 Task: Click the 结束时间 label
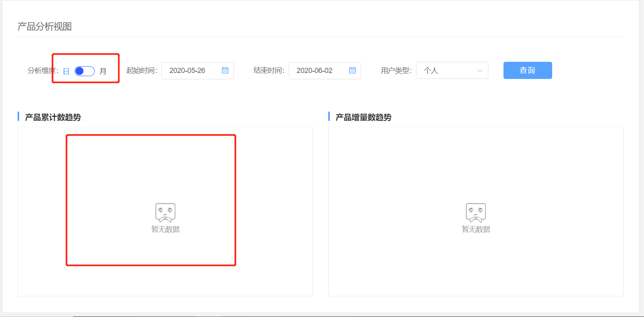[269, 71]
